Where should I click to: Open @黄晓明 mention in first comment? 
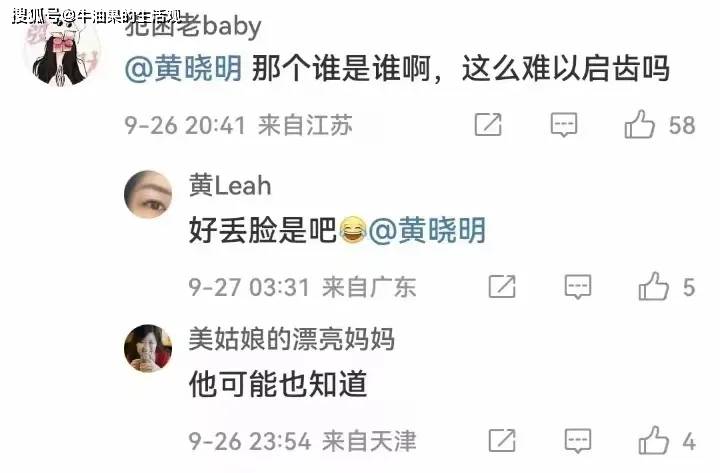(x=183, y=69)
